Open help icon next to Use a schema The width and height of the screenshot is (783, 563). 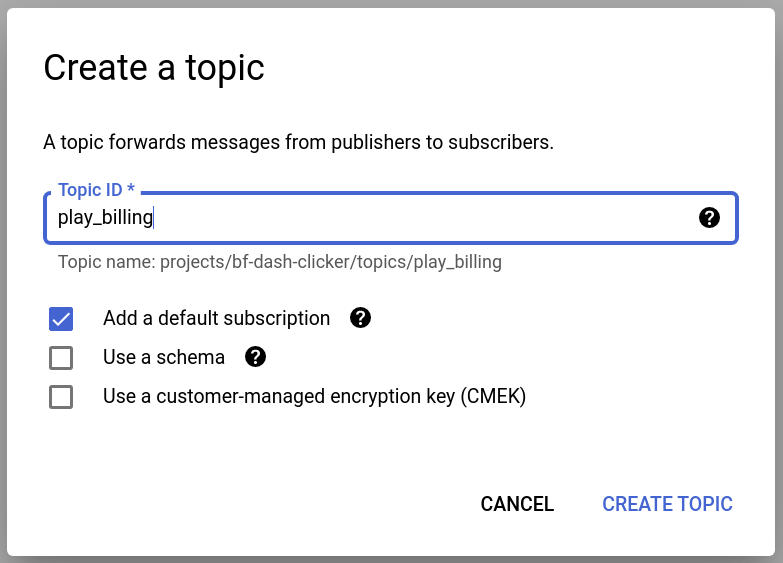coord(256,357)
